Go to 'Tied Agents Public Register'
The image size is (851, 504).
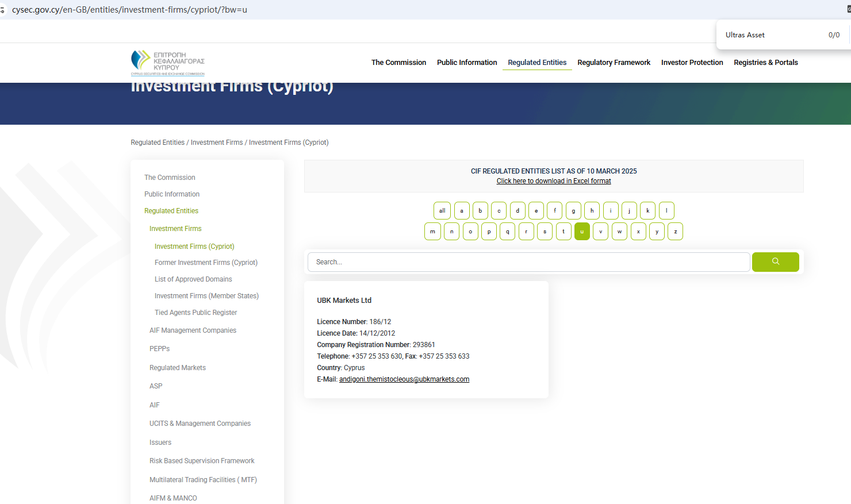(195, 313)
